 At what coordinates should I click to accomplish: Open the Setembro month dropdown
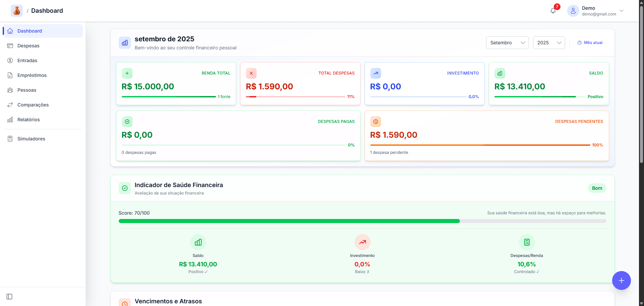[x=507, y=43]
